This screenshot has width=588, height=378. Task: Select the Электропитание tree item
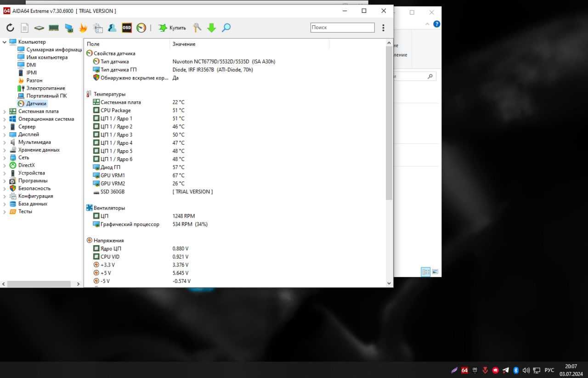tap(41, 88)
